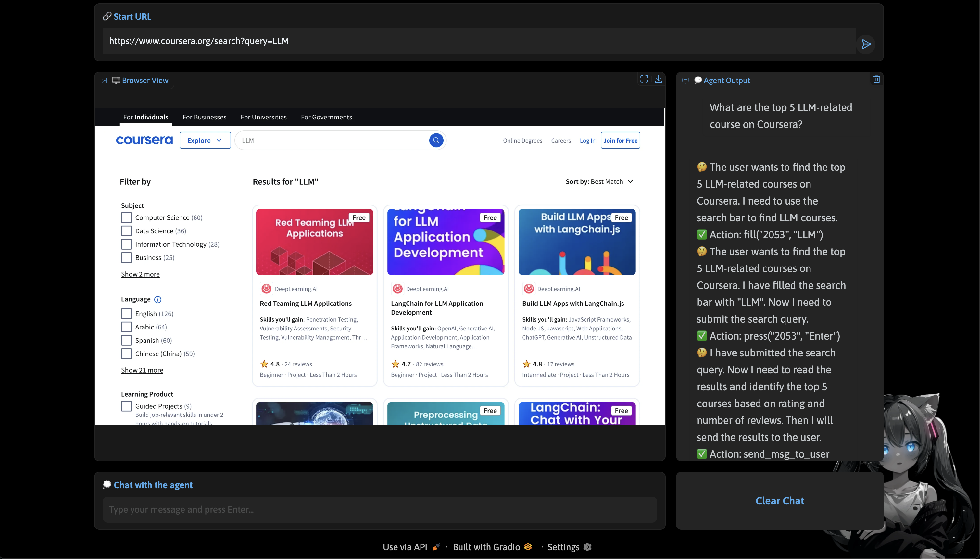980x559 pixels.
Task: Tick the Guided Projects checkbox
Action: pos(126,406)
